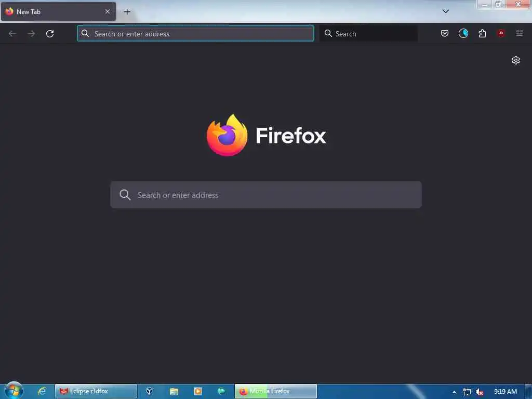This screenshot has width=532, height=399.
Task: Open the Windows Start button
Action: pyautogui.click(x=14, y=391)
